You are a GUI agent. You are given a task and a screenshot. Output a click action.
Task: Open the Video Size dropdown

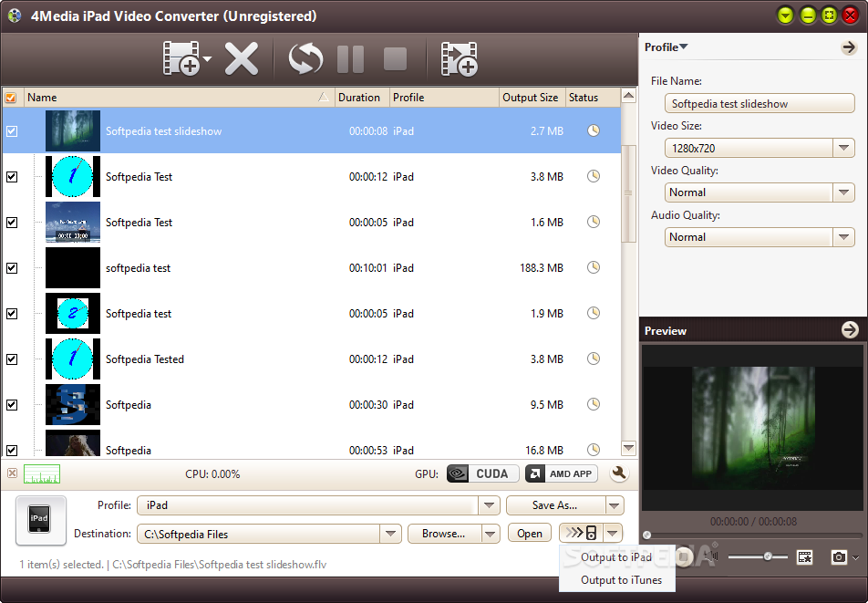pos(843,148)
